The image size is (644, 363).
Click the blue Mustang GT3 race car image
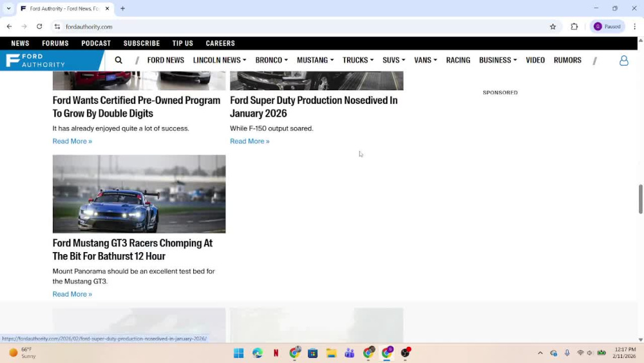(139, 194)
